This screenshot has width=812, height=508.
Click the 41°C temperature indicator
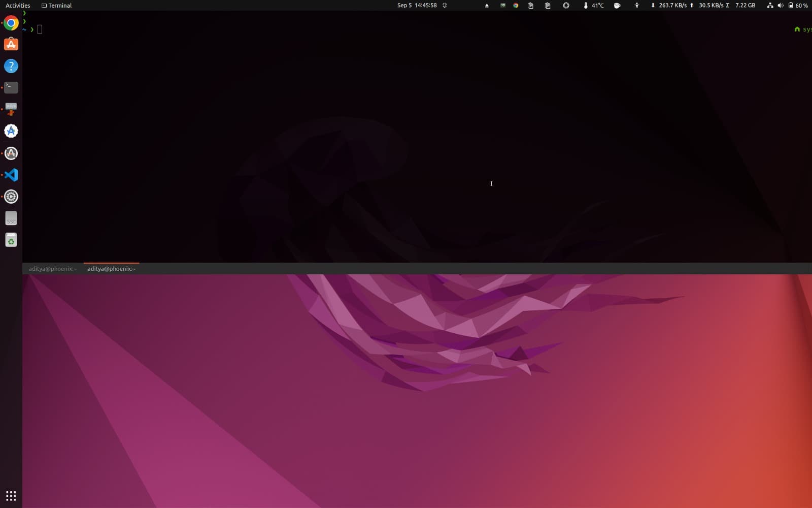[x=594, y=6]
